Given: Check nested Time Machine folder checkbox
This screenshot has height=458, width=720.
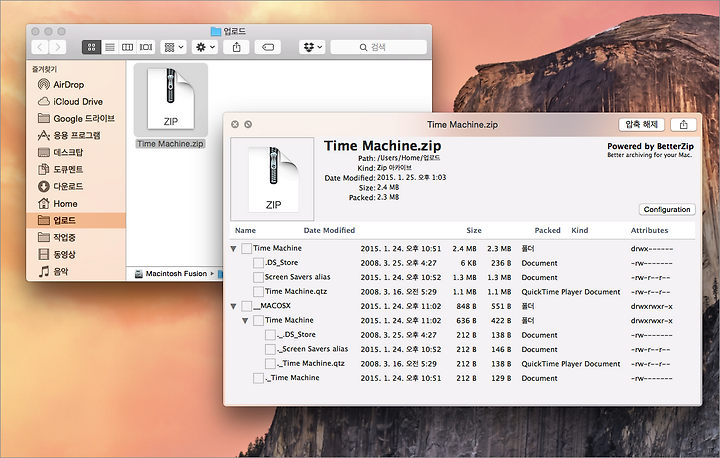Looking at the screenshot, I should coord(258,321).
